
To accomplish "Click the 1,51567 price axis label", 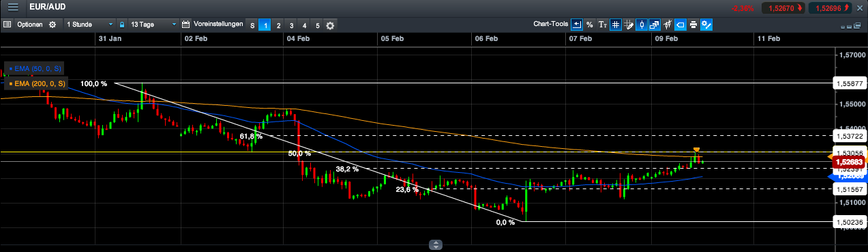I will (850, 189).
